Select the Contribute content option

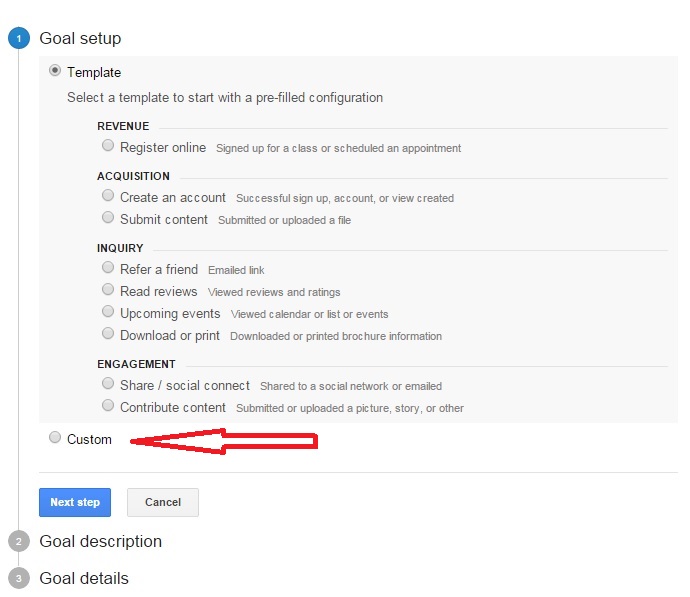pos(108,406)
